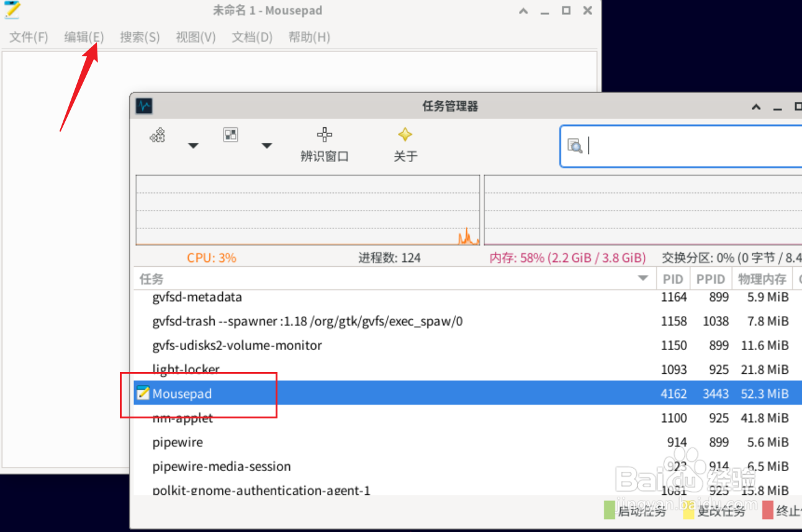
Task: Open the 搜索(S) menu in Mousepad
Action: point(140,37)
